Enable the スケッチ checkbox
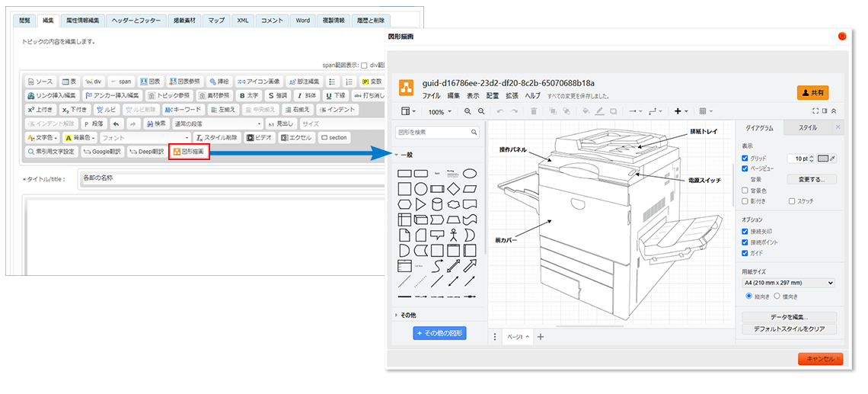 [x=792, y=200]
